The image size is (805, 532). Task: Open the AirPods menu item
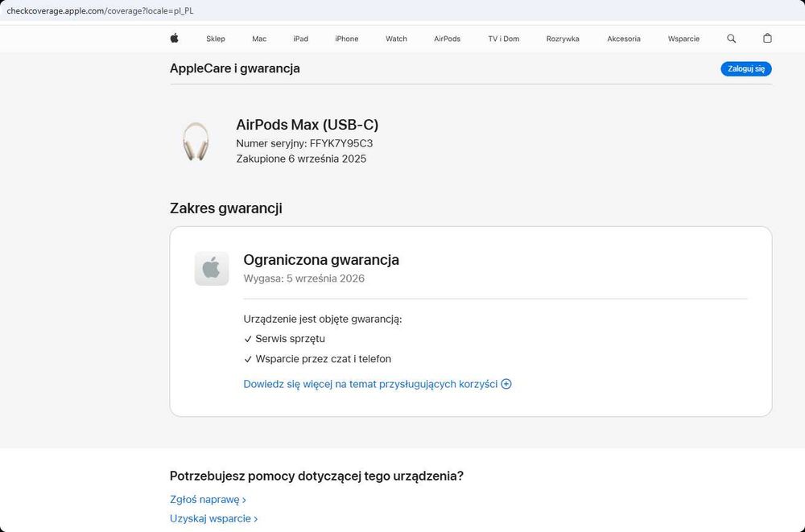(447, 39)
